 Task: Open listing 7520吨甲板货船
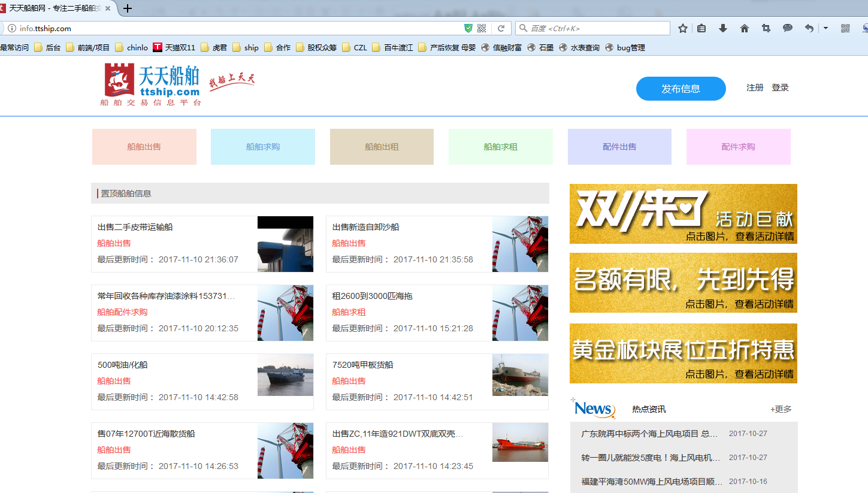363,365
